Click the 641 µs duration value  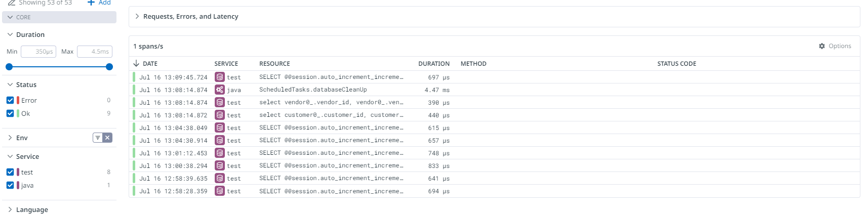(x=439, y=179)
